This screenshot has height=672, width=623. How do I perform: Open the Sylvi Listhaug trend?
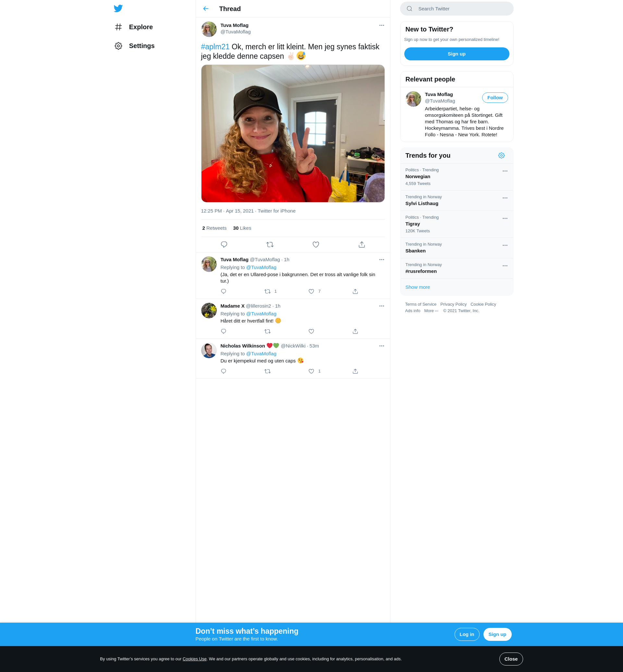(x=457, y=201)
